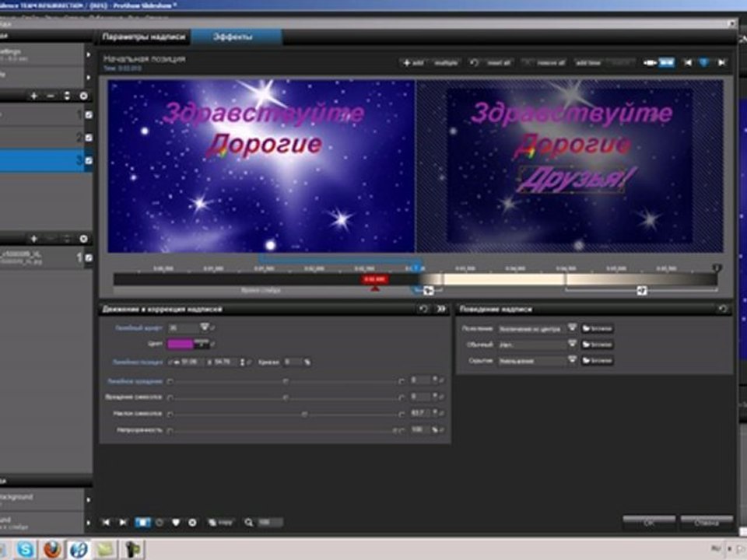Click the Отмена cancel button
The width and height of the screenshot is (747, 560).
[707, 523]
